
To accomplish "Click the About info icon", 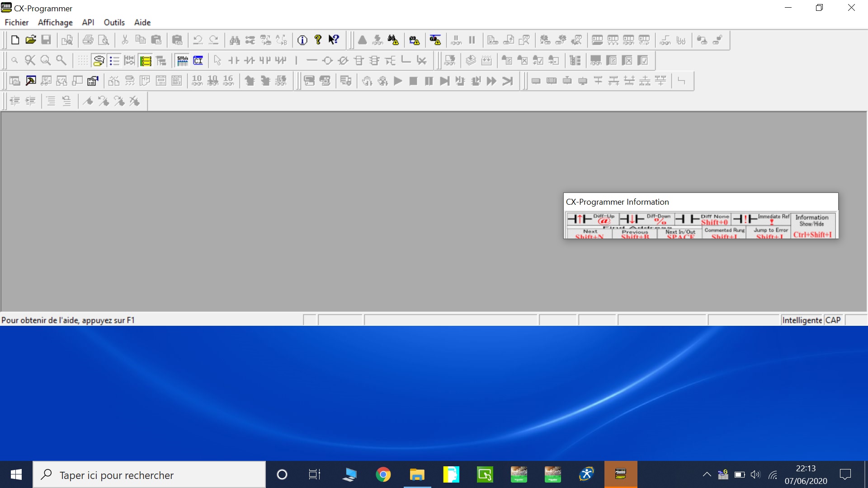I will coord(302,40).
